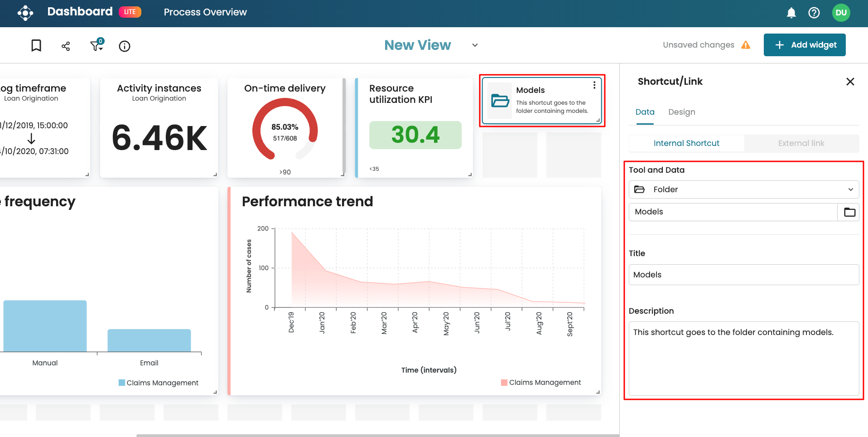Click the info circle icon

(125, 46)
